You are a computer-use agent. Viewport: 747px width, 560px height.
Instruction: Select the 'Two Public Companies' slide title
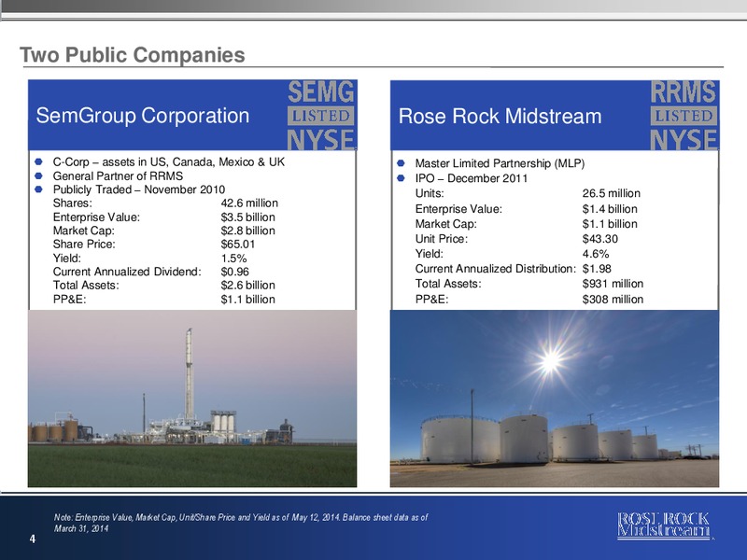[133, 55]
